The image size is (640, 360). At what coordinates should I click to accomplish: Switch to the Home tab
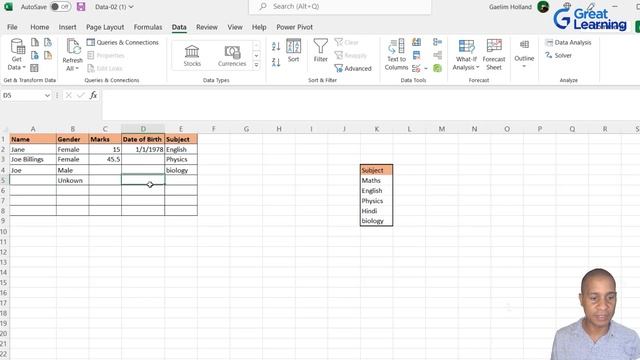(x=40, y=27)
